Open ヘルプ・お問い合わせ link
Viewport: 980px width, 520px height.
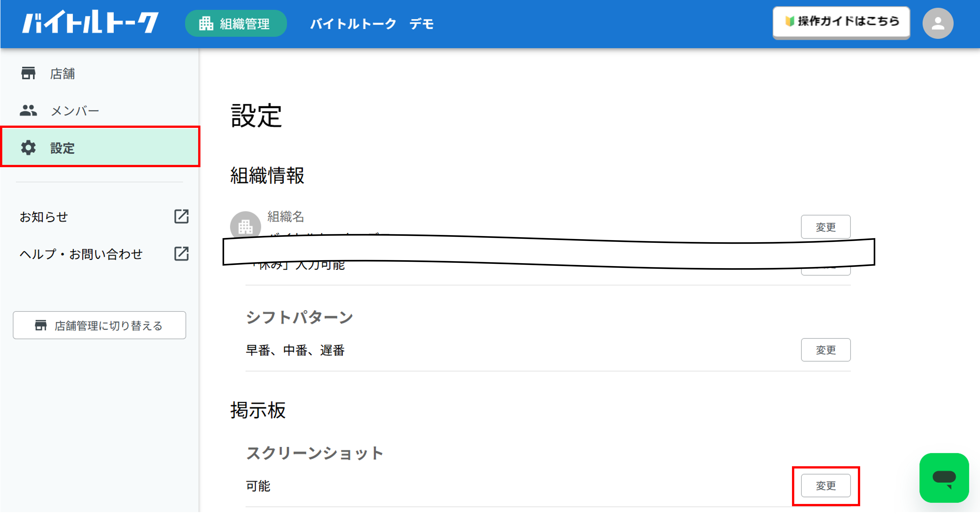pos(81,254)
